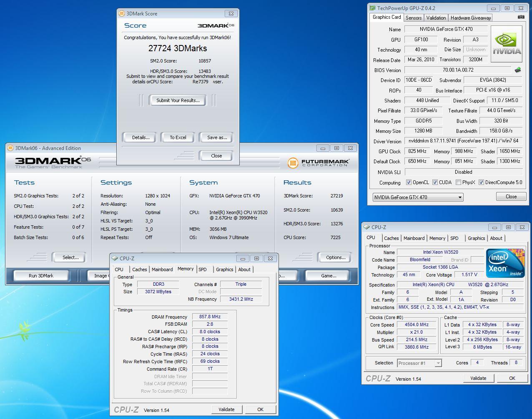Click OK in CPU-Z Memory window
This screenshot has height=419, width=532.
click(x=260, y=409)
